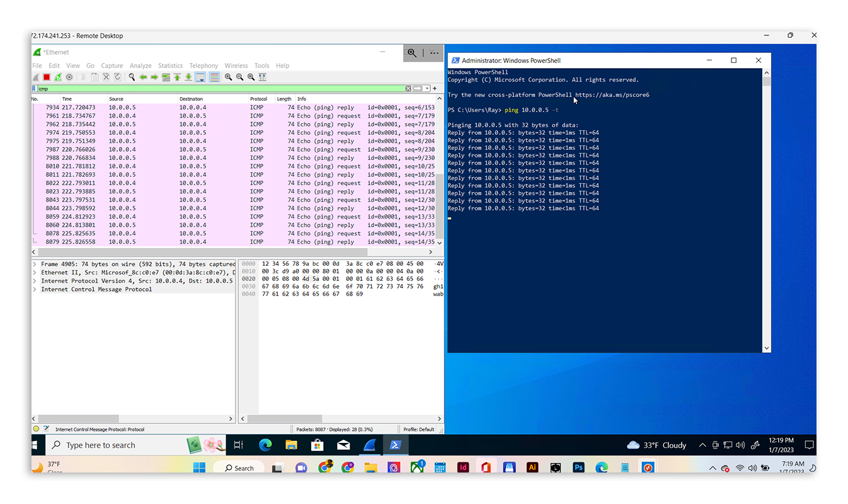Open the Statistics menu

coord(170,65)
